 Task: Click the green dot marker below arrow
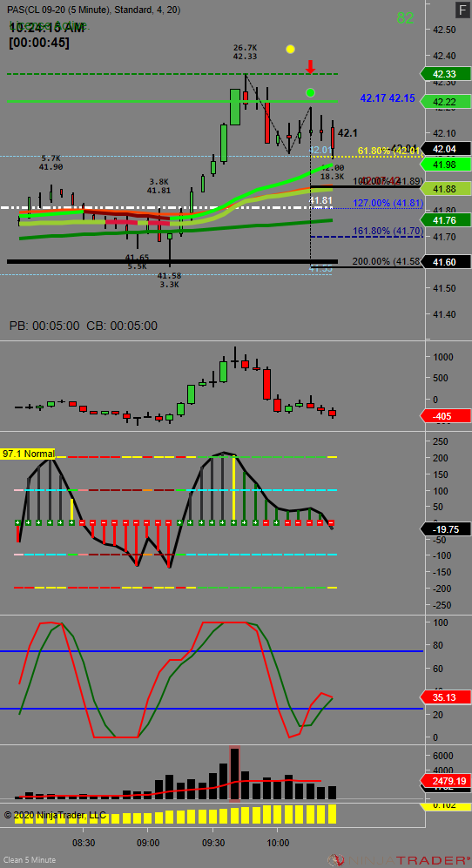[x=310, y=92]
